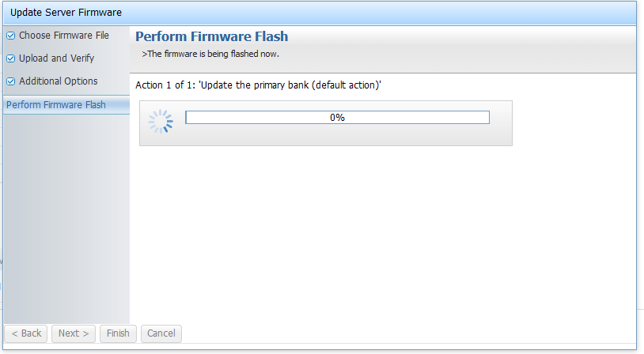Click the empty area below the progress panel
Viewport: 644px width, 354px height.
point(380,237)
